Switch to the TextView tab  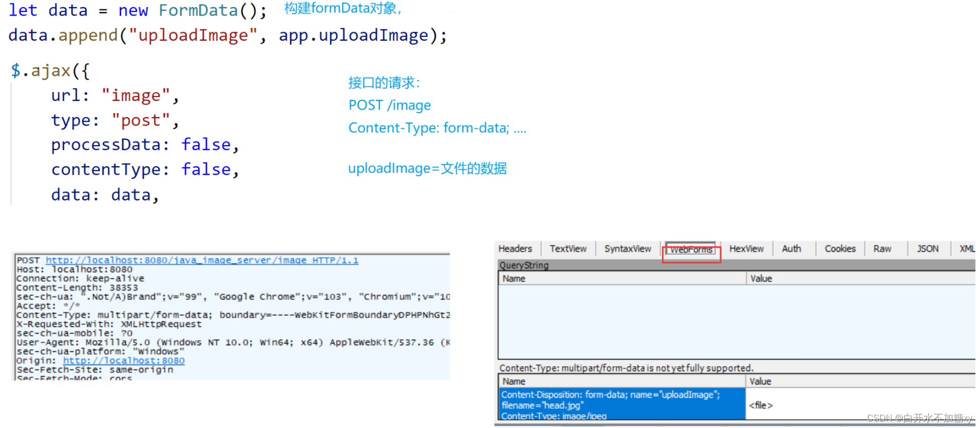point(568,249)
